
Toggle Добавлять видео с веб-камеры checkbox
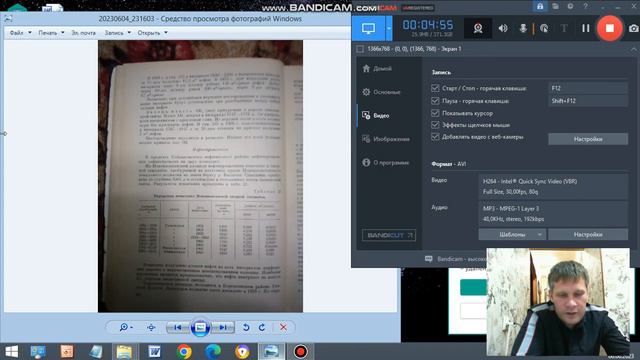435,137
